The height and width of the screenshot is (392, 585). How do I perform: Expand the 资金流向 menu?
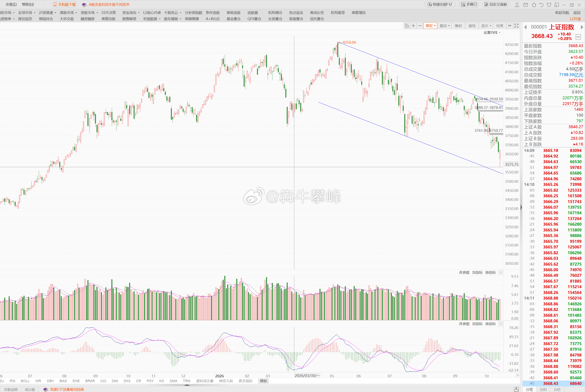pos(131,13)
